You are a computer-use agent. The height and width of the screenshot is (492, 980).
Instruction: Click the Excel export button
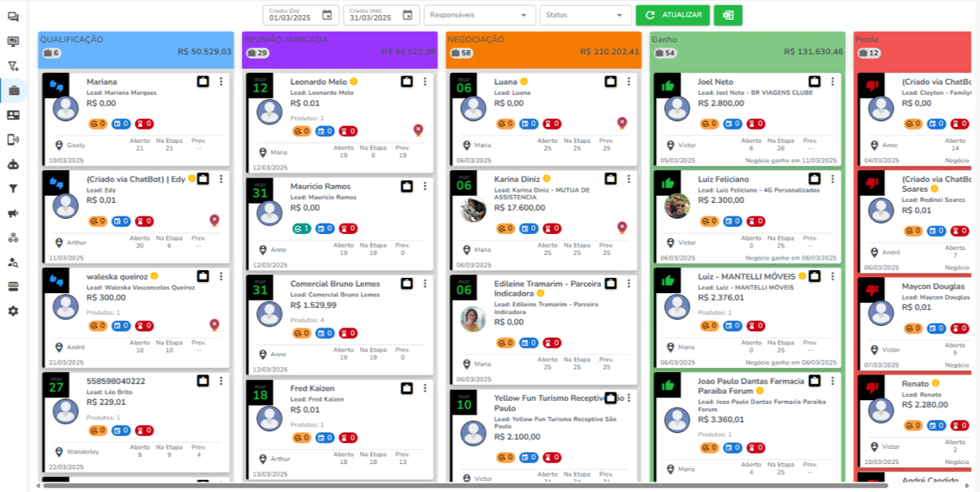(728, 15)
